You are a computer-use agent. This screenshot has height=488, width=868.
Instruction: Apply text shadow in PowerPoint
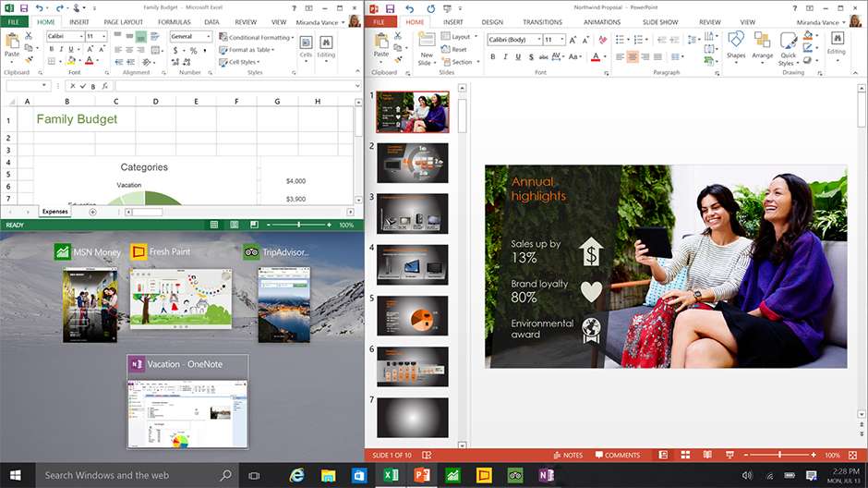(x=531, y=56)
